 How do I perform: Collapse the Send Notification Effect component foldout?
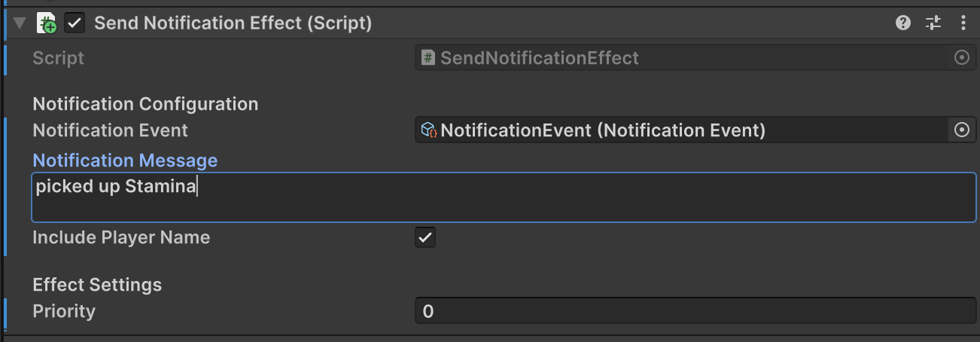tap(20, 23)
